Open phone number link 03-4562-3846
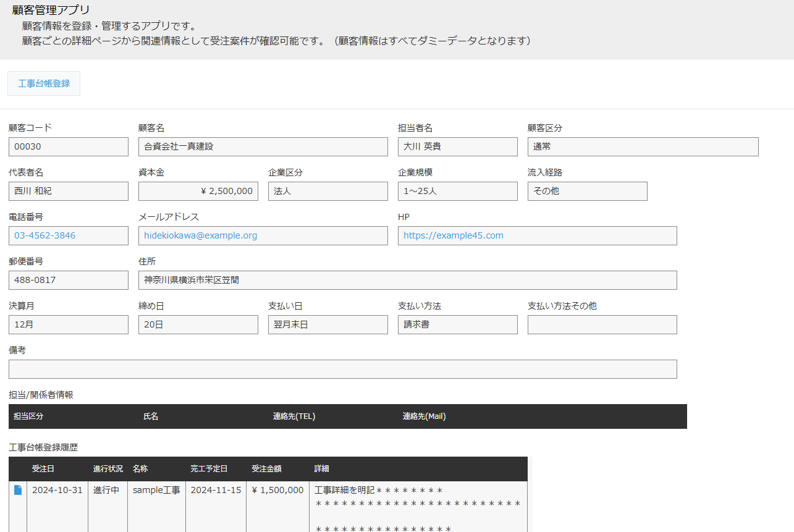This screenshot has width=794, height=532. pyautogui.click(x=45, y=235)
